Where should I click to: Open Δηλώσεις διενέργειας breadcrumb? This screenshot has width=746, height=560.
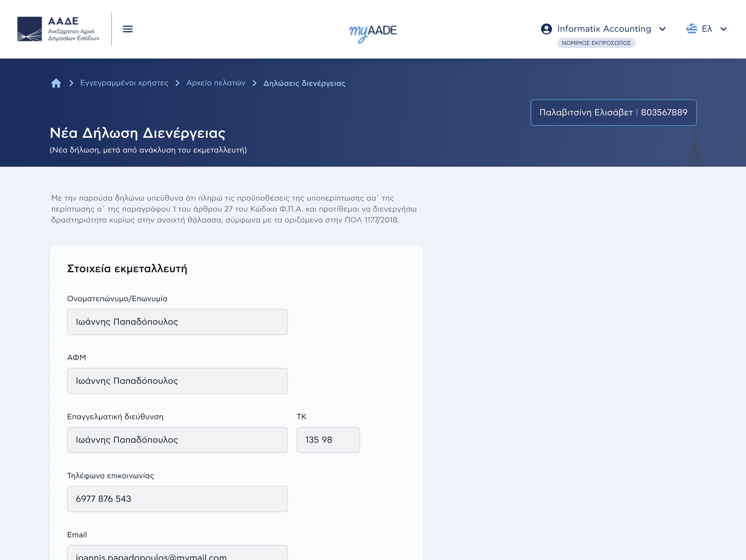tap(304, 83)
